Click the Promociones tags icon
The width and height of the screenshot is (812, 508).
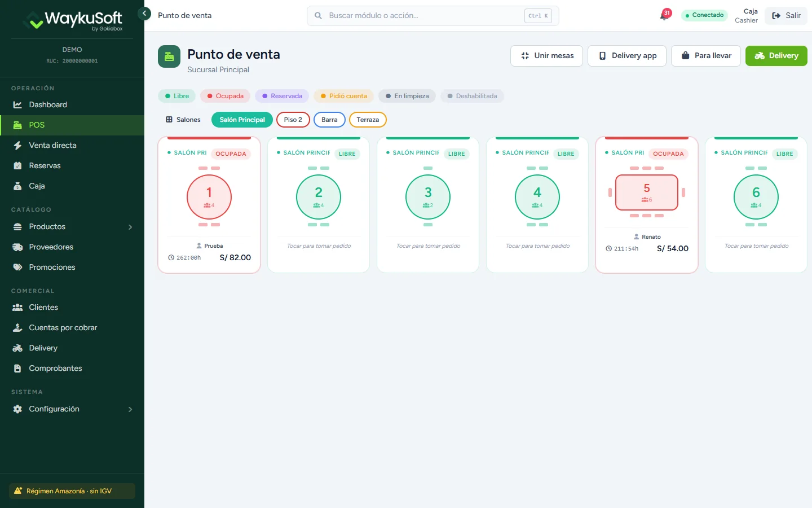tap(17, 268)
